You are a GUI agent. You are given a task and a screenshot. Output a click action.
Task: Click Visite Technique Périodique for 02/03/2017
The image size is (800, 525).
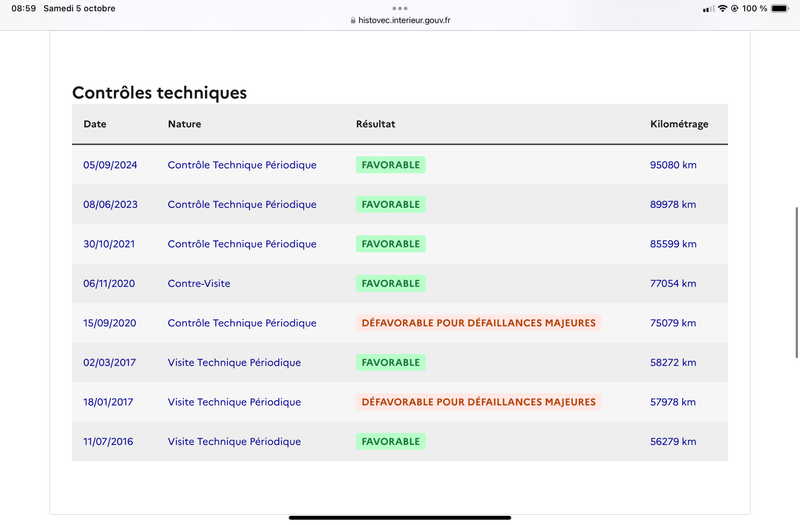pos(234,363)
